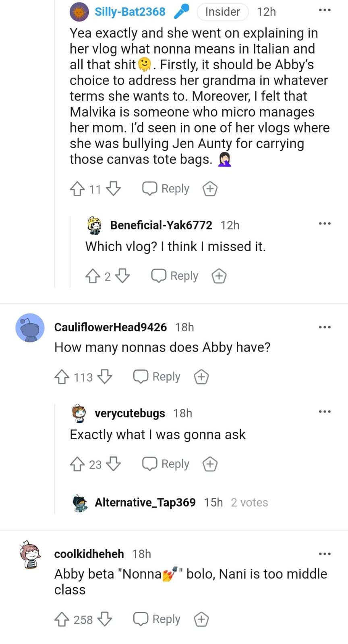This screenshot has height=644, width=348.
Task: Downvote Silly-Bat2368's comment
Action: pyautogui.click(x=113, y=189)
